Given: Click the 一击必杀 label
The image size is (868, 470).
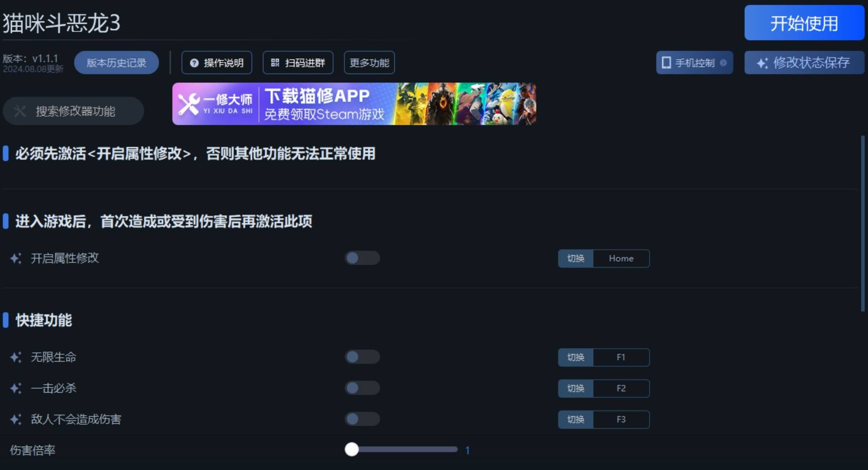Looking at the screenshot, I should click(53, 388).
